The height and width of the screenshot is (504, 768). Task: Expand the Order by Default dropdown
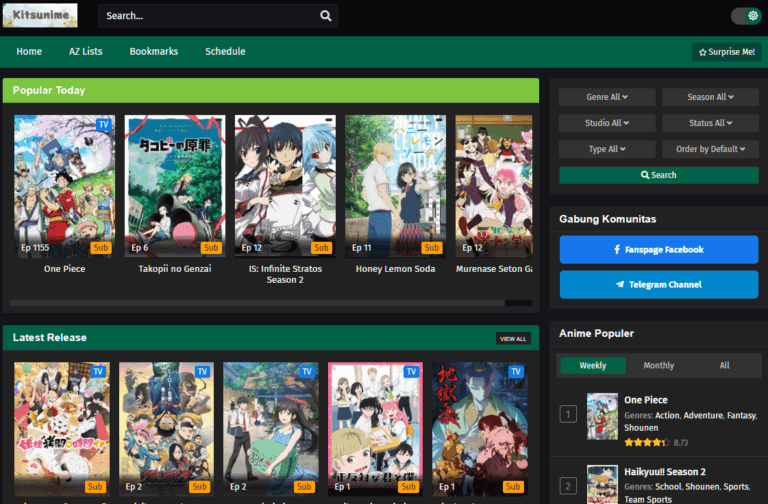[710, 149]
